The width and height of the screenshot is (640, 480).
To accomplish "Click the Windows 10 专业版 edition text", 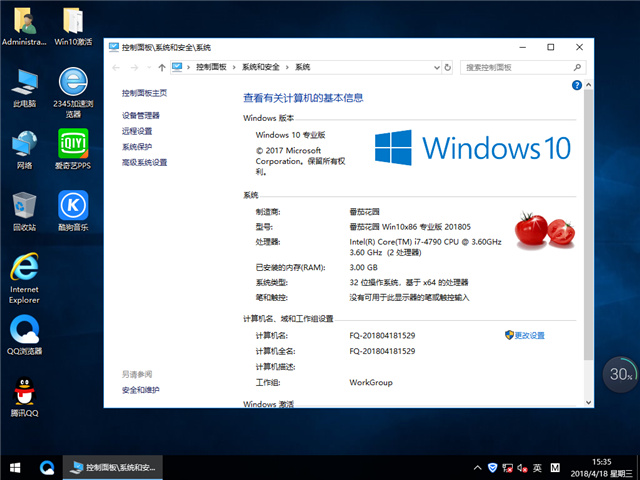I will (291, 135).
